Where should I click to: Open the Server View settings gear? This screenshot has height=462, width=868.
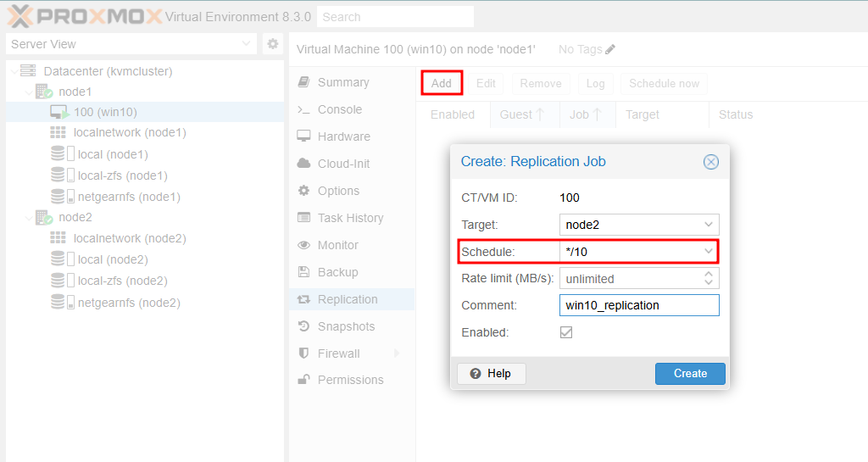[x=272, y=44]
